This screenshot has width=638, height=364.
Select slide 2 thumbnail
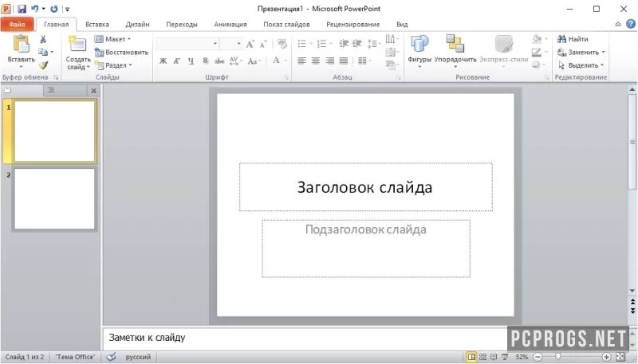(54, 198)
